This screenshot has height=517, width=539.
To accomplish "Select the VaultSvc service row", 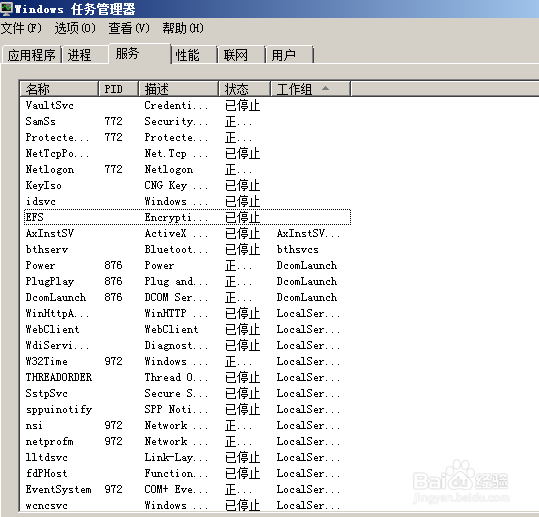I will coord(187,105).
